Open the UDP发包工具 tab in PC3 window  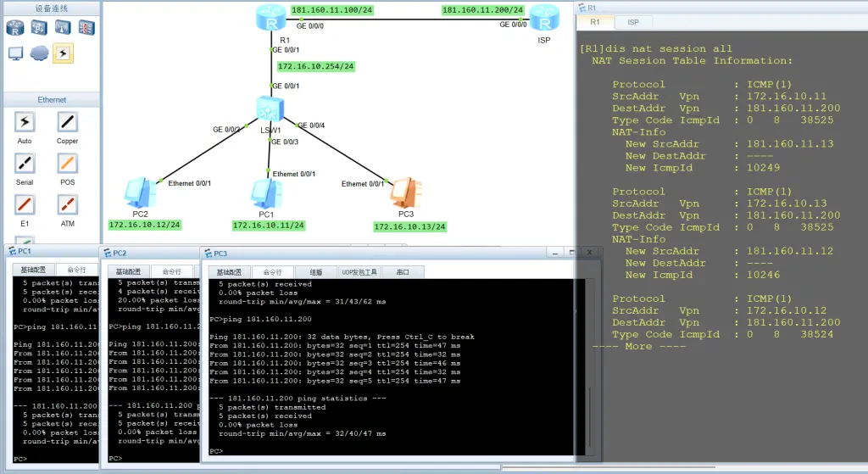click(x=359, y=272)
